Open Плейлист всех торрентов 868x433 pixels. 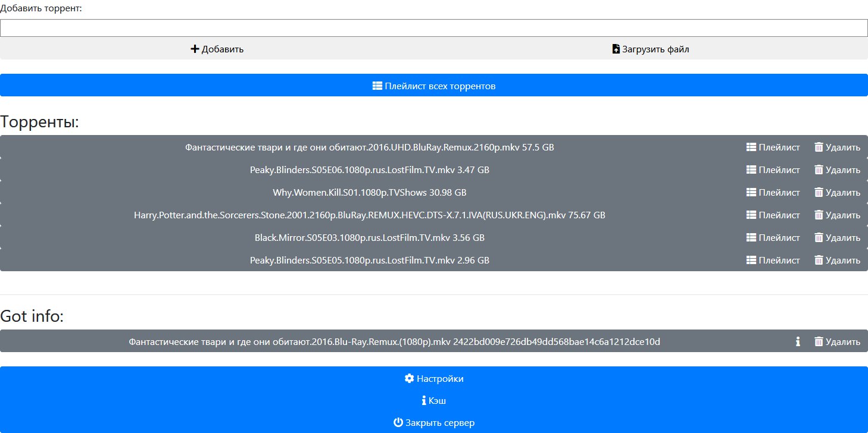[434, 85]
